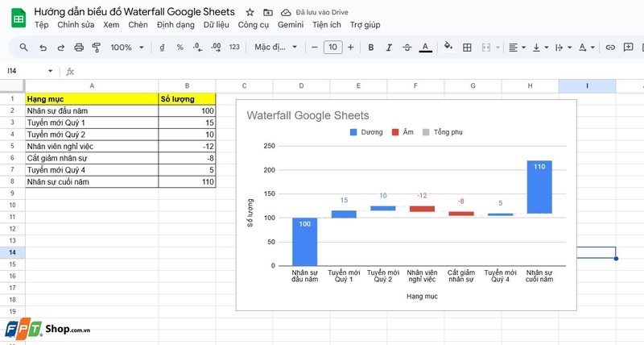Screen dimensions: 644x345
Task: Open name box dropdown arrow beside I14
Action: click(50, 71)
